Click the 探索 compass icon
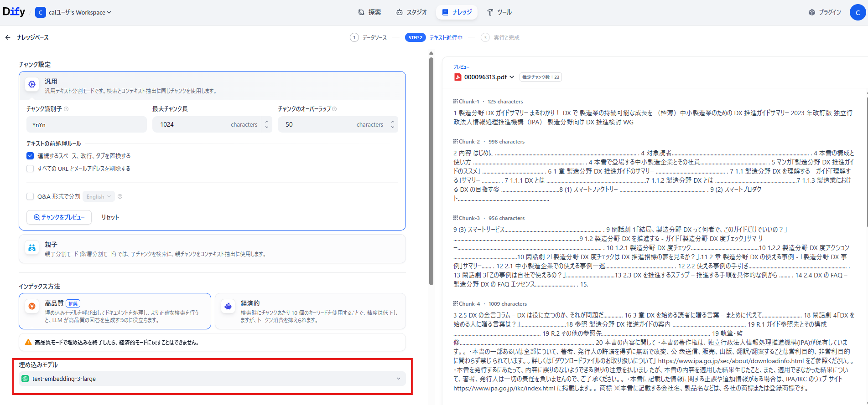Screen dimensions: 868x405 (361, 12)
